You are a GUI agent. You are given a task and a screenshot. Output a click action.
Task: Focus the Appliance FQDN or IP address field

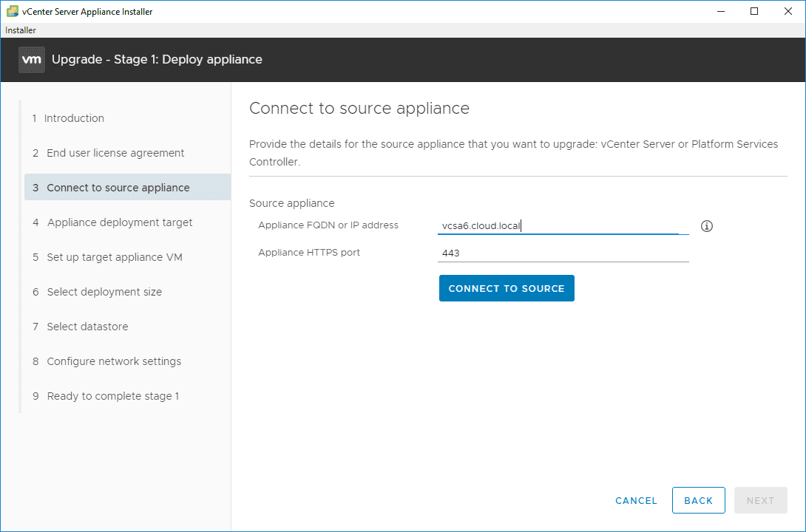coord(558,226)
